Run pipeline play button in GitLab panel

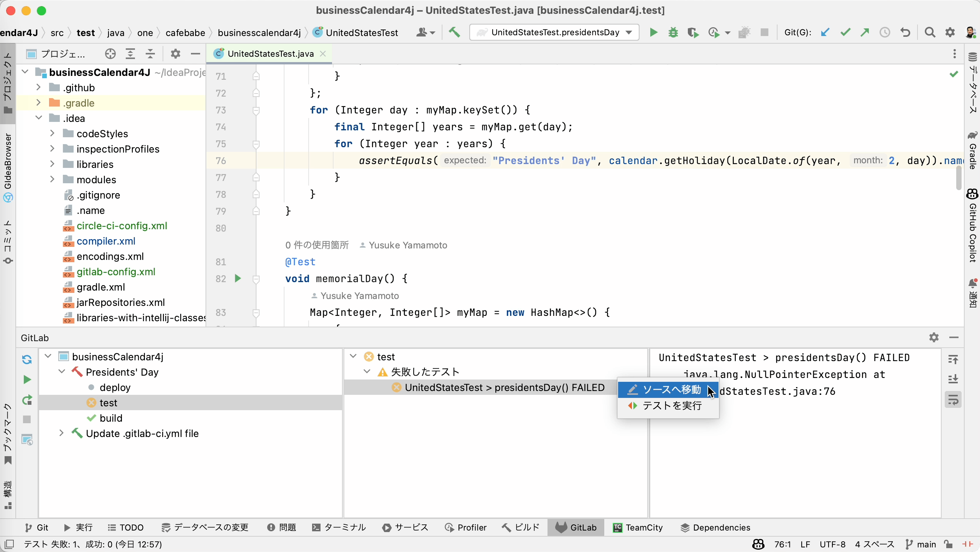pos(27,379)
